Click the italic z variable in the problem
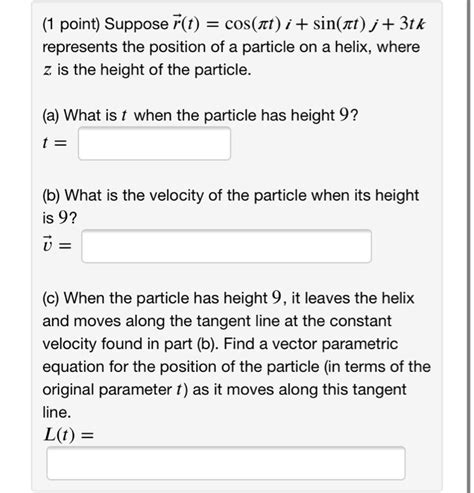 coord(47,70)
